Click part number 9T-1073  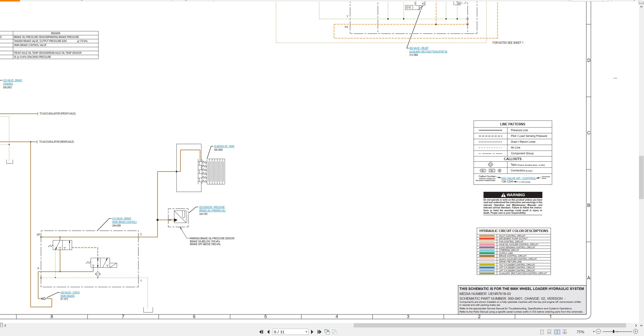point(64,299)
